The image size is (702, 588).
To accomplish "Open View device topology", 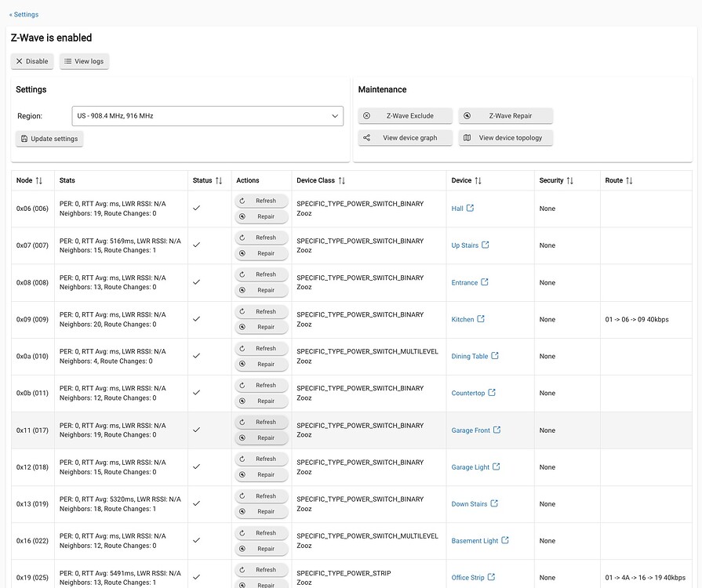I will coord(506,138).
